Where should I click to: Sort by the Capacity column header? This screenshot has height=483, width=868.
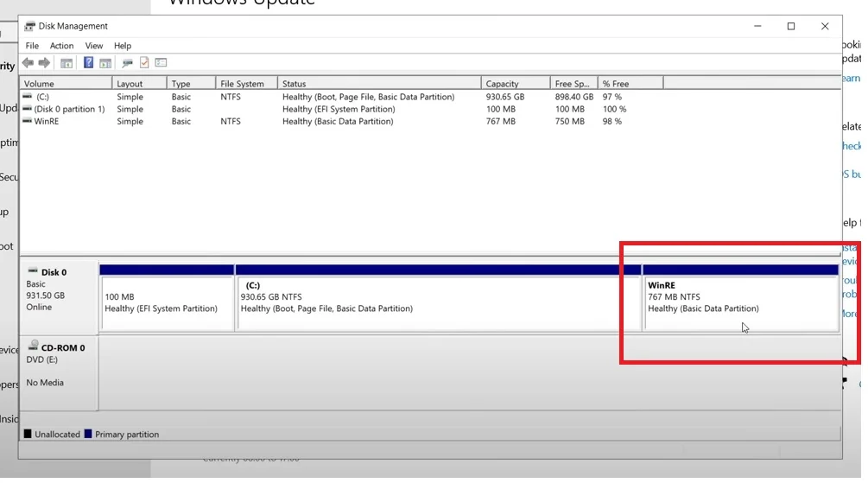point(516,84)
